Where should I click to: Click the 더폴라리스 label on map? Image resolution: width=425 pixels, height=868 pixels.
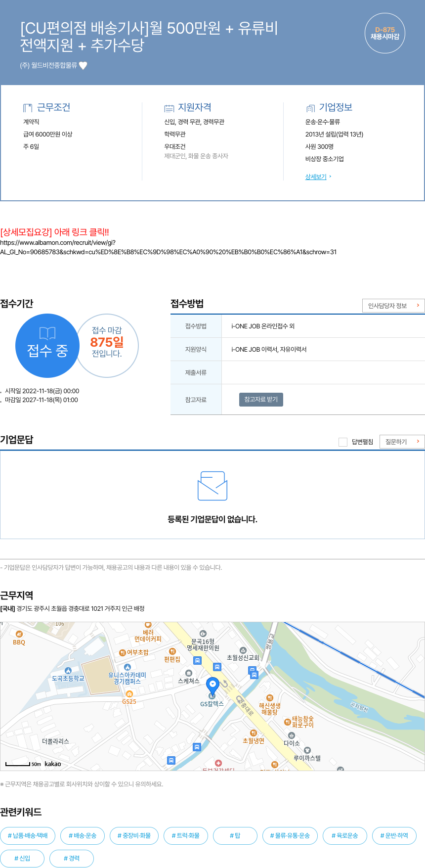click(55, 741)
